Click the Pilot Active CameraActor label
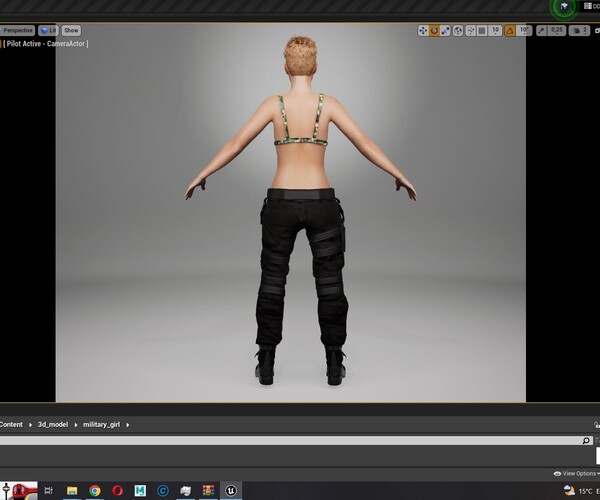Image resolution: width=600 pixels, height=500 pixels. point(46,44)
